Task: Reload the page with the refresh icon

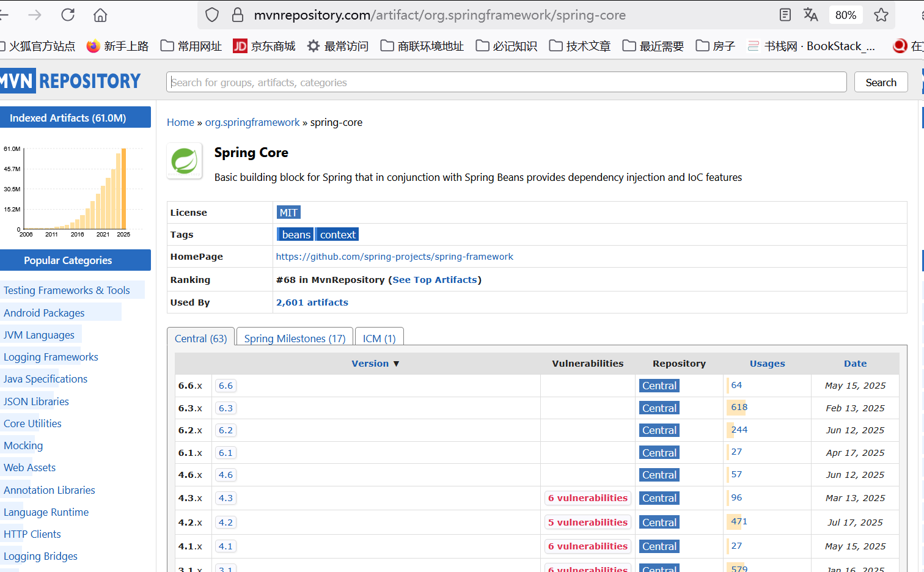Action: 68,15
